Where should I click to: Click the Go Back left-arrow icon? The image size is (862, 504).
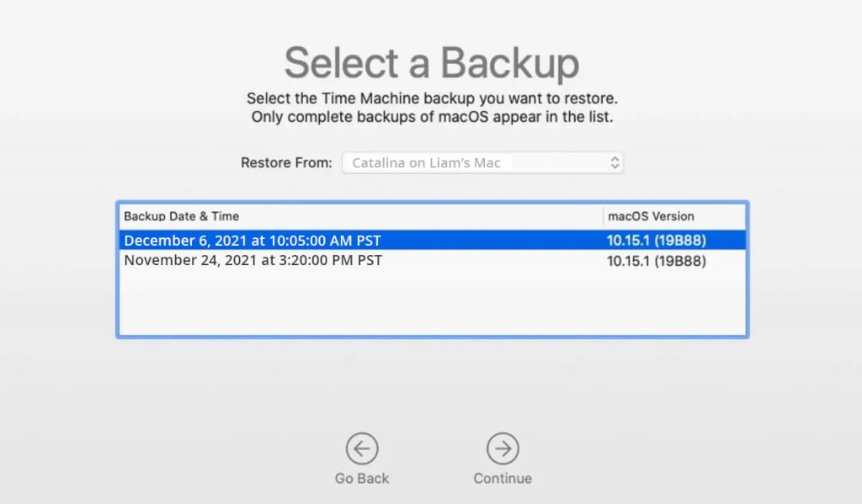[x=362, y=449]
